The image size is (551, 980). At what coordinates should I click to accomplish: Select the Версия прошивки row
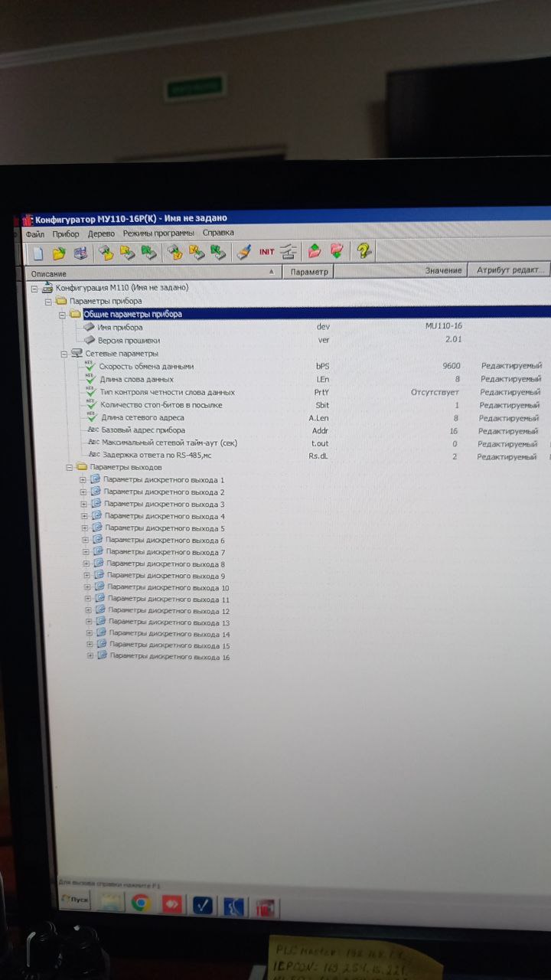click(x=129, y=340)
